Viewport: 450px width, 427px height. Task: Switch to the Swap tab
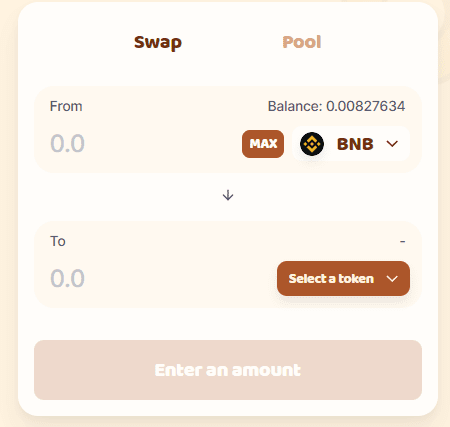coord(158,43)
